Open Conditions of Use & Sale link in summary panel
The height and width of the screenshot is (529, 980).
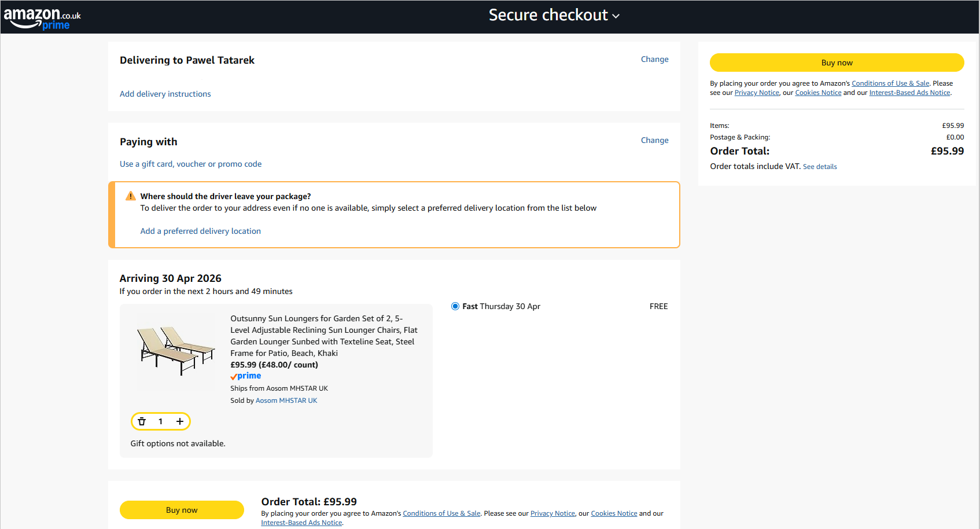click(890, 83)
